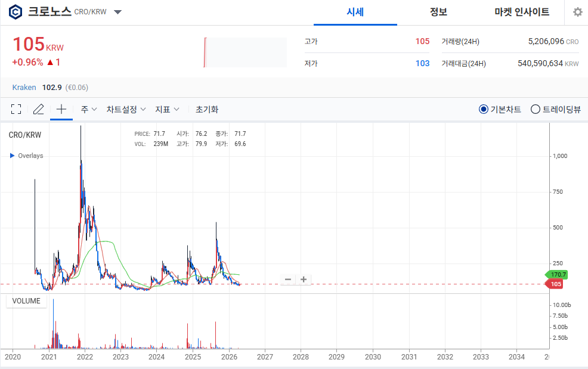Expand the Overlays triangle
This screenshot has height=369, width=588.
[x=12, y=156]
